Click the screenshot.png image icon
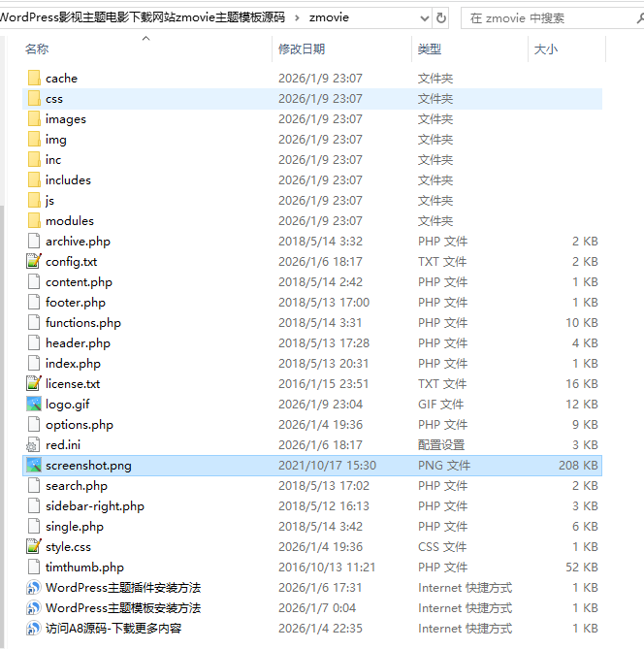Viewport: 644px width, 649px height. point(34,465)
